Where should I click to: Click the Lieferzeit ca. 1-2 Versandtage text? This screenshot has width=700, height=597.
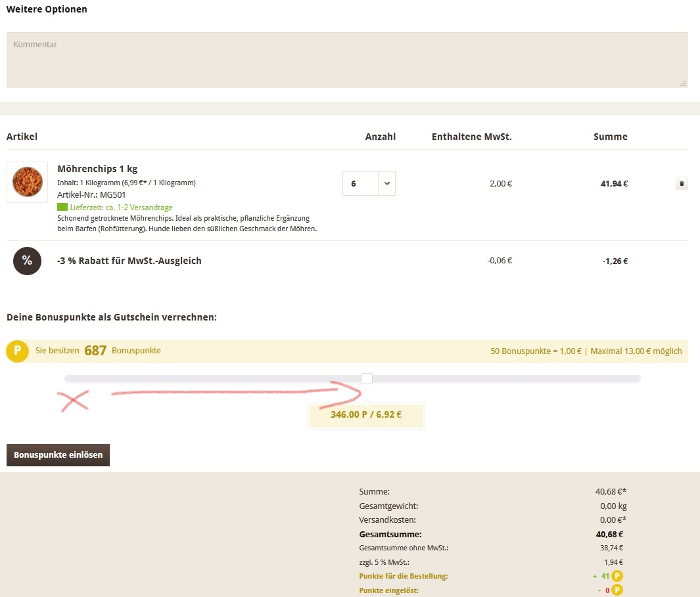(x=121, y=208)
